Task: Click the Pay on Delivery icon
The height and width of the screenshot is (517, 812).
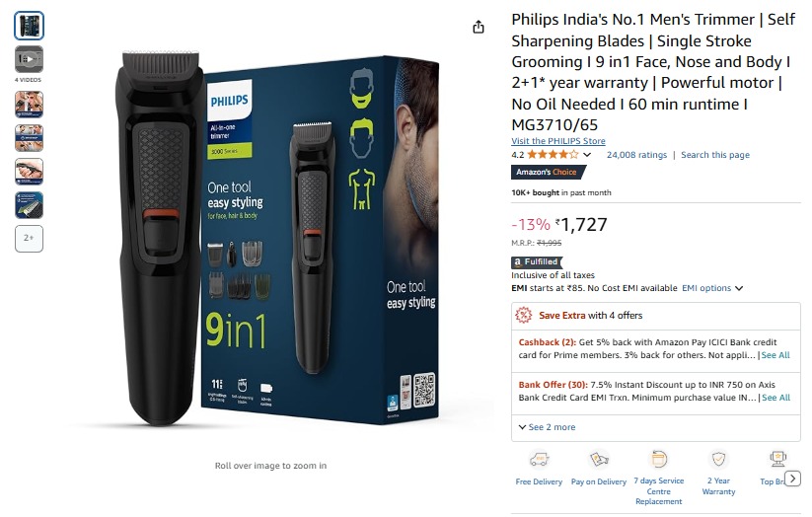Action: [599, 459]
